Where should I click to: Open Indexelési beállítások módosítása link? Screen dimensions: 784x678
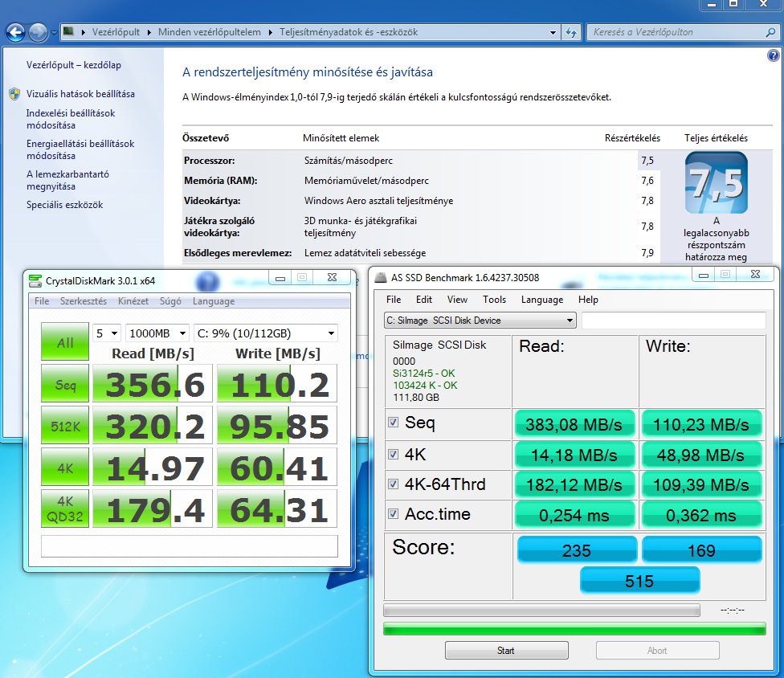pos(71,119)
